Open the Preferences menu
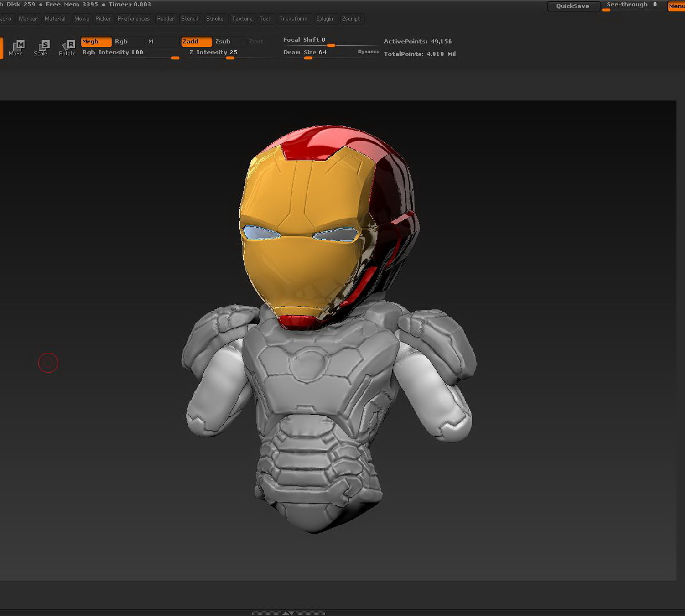 point(134,19)
